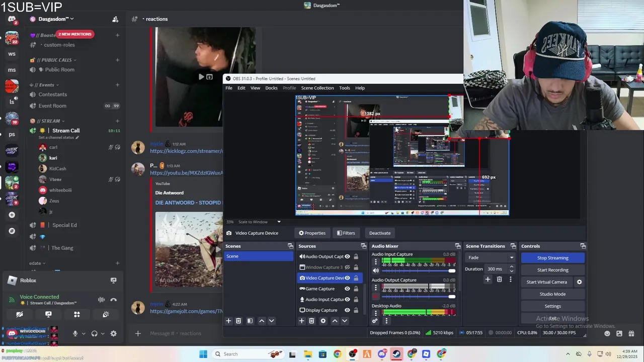Adjust Audio Input Capture volume slider
The width and height of the screenshot is (644, 362).
[x=419, y=271]
